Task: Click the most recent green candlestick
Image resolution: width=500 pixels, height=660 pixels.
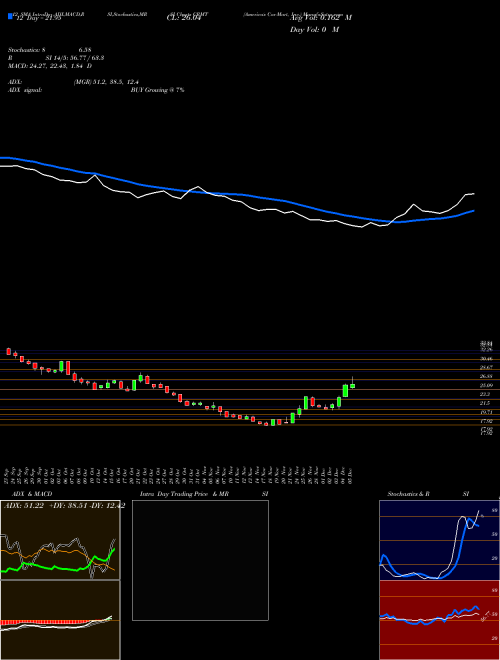Action: coord(352,386)
